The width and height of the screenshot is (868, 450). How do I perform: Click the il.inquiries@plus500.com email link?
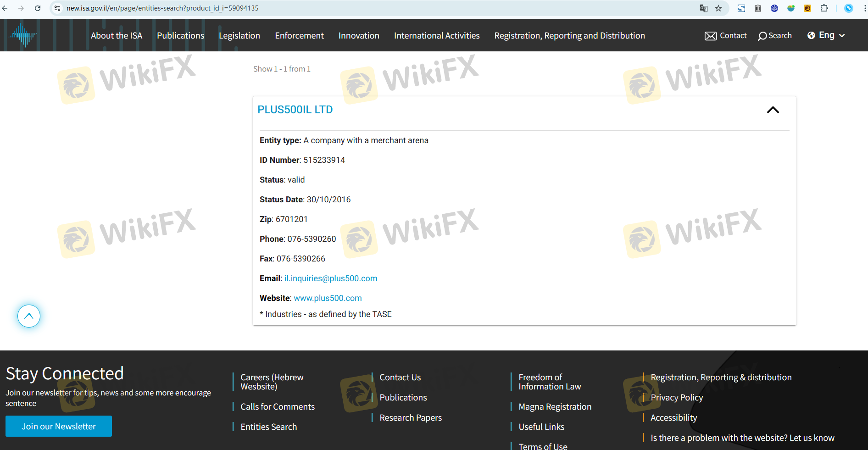[331, 278]
